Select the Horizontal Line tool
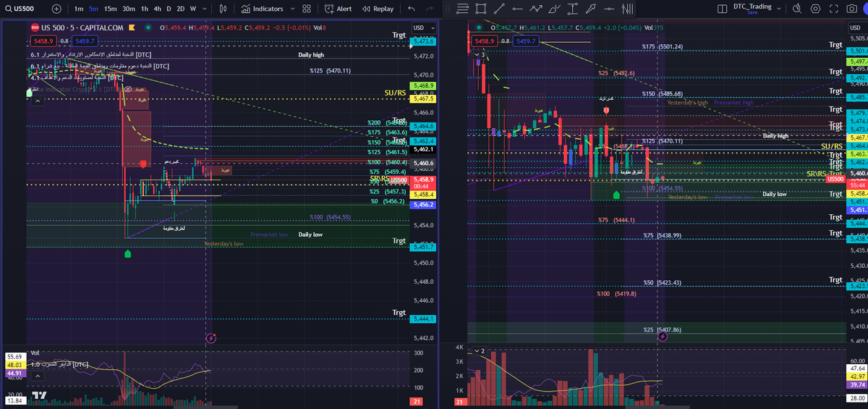This screenshot has height=409, width=868. coord(609,9)
